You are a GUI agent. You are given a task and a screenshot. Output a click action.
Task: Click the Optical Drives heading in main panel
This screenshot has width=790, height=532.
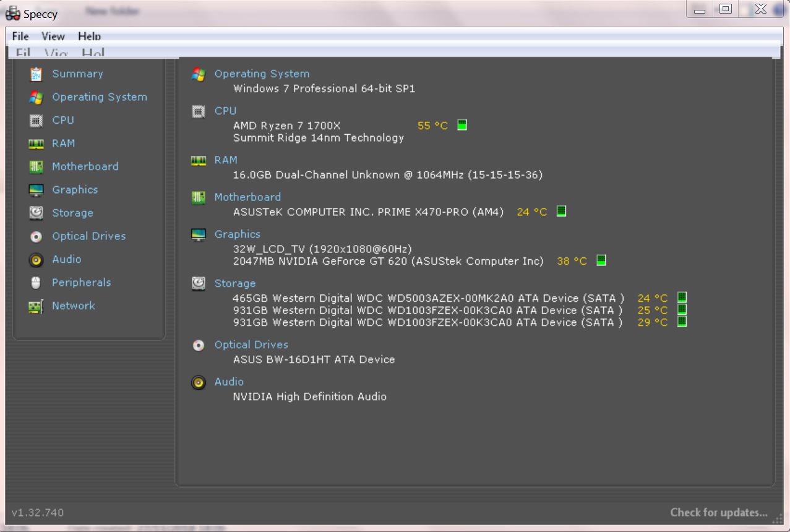(251, 345)
